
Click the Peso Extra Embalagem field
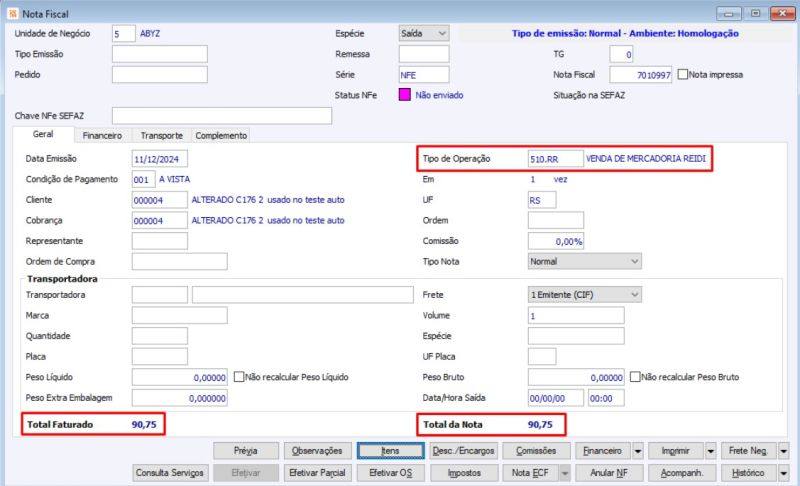tap(180, 398)
